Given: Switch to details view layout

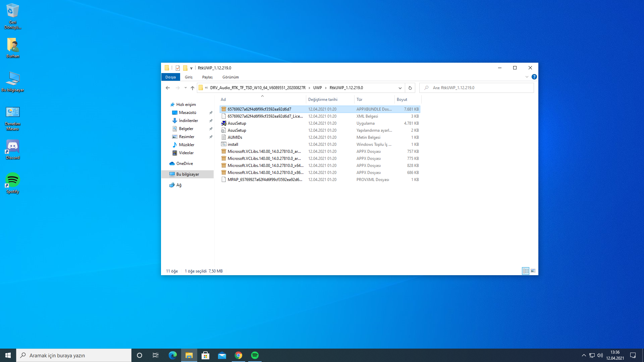Looking at the screenshot, I should pyautogui.click(x=526, y=271).
